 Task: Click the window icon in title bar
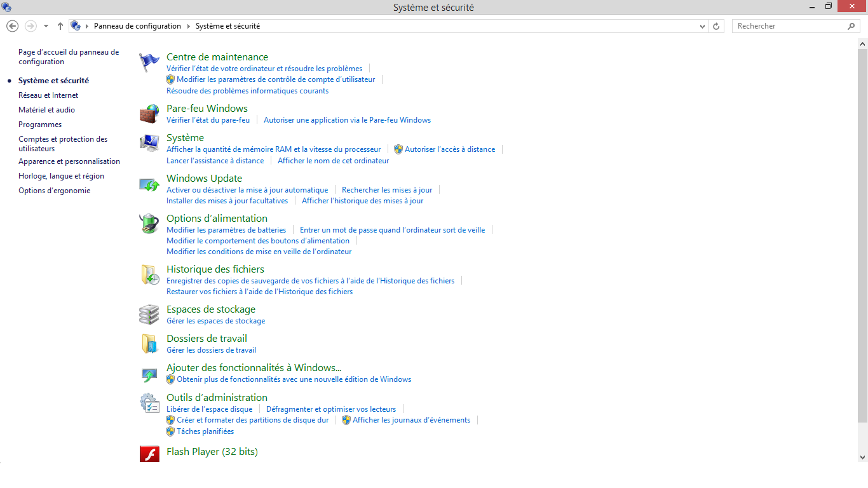point(6,7)
